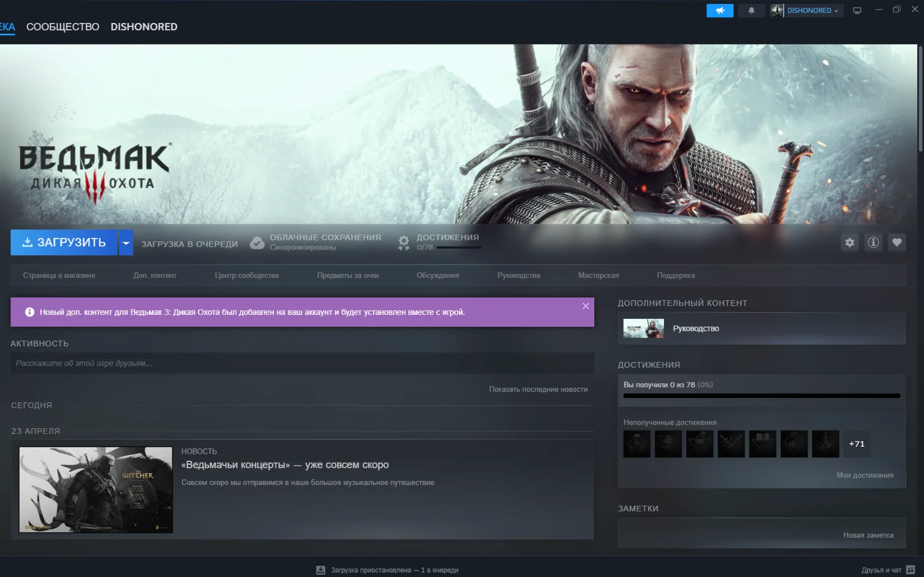Click the activity text input field

pos(302,363)
